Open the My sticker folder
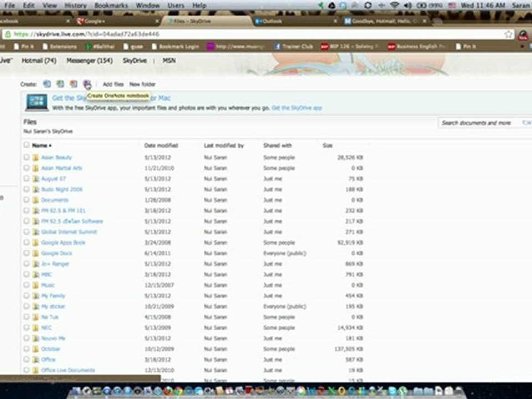 [x=53, y=306]
